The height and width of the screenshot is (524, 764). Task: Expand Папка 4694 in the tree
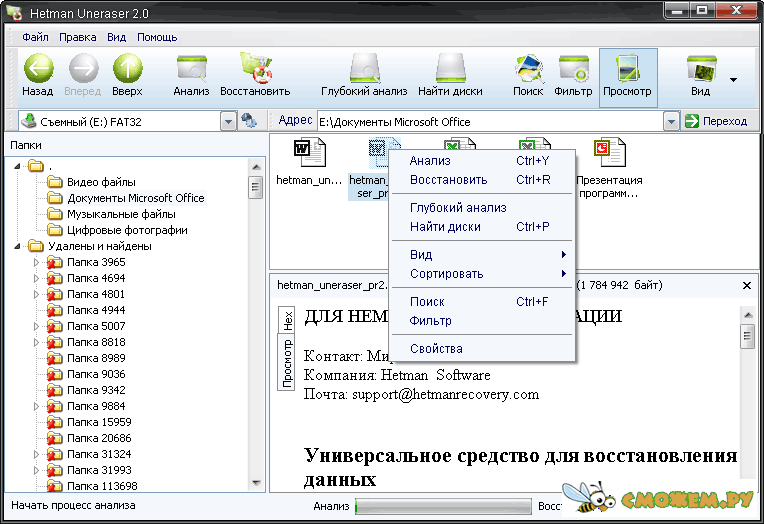pyautogui.click(x=36, y=278)
